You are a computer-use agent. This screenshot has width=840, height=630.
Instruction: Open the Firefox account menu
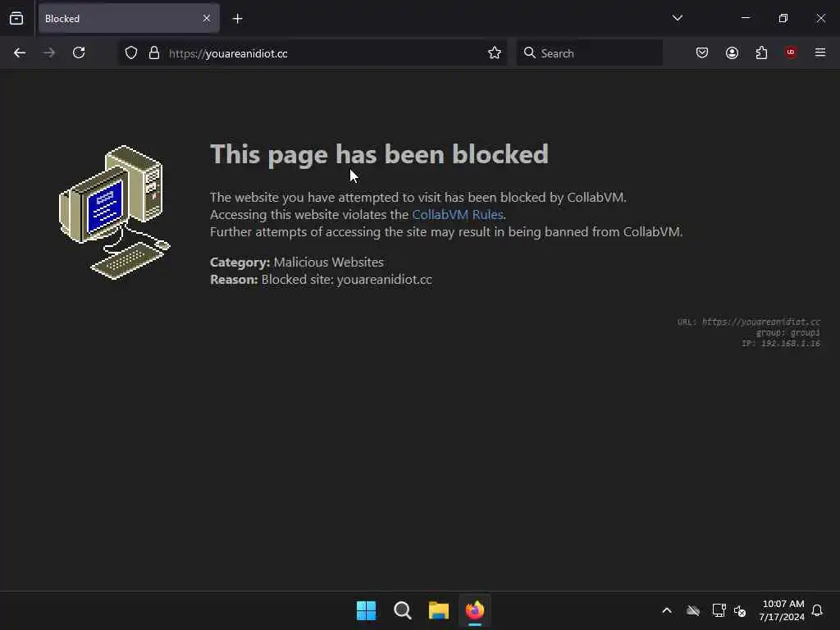point(732,52)
